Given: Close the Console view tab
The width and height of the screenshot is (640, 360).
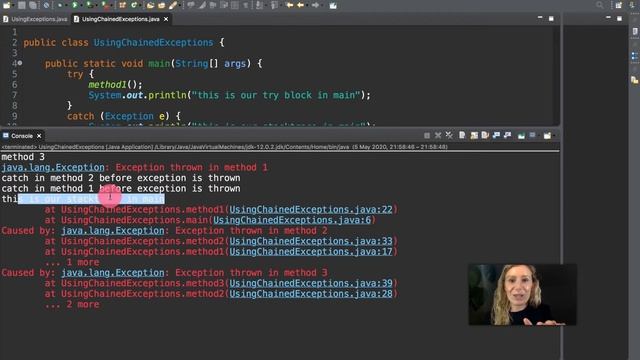Looking at the screenshot, I should (x=39, y=136).
